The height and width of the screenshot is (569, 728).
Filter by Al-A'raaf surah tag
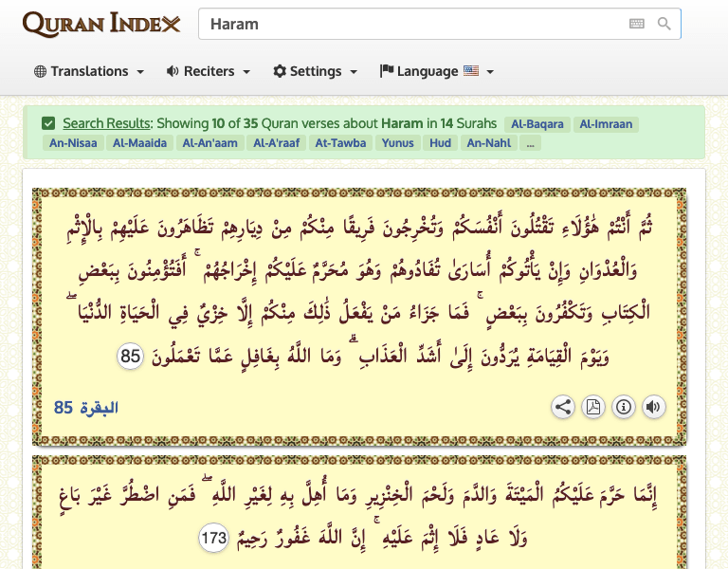(x=277, y=143)
